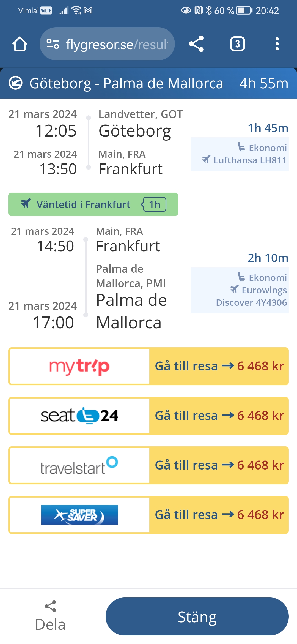Screen dimensions: 297x644
Task: Tap the plane icon beside Lufthansa LH811
Action: (206, 159)
